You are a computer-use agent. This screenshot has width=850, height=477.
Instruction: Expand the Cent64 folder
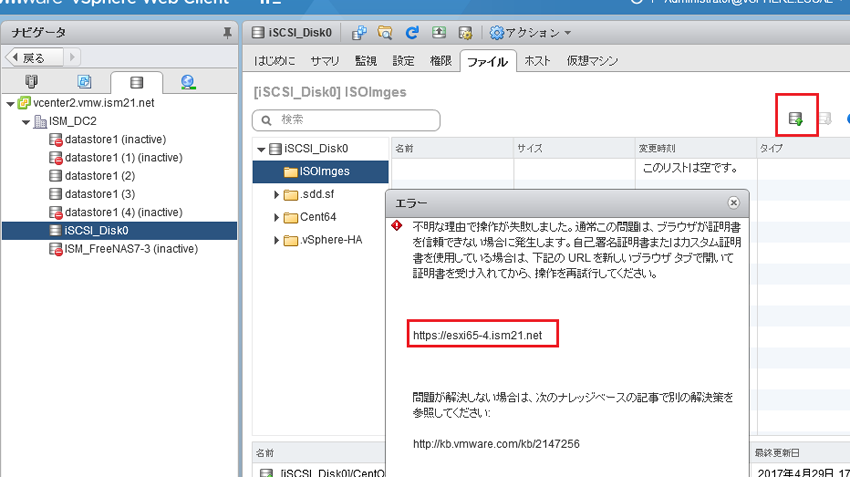[x=277, y=217]
